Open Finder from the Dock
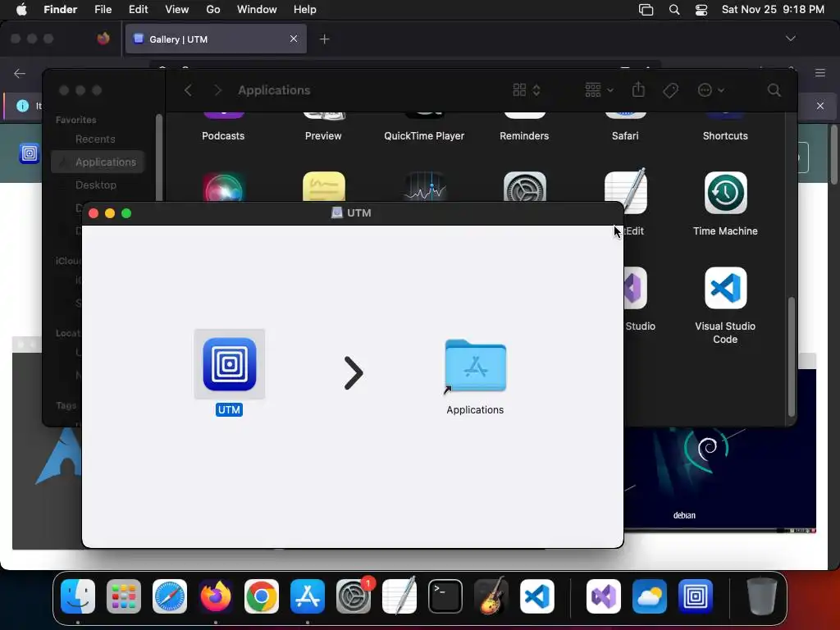Viewport: 840px width, 630px height. pos(78,596)
